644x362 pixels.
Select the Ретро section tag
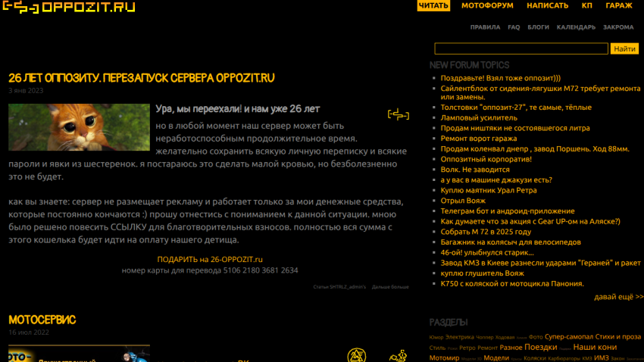[x=467, y=348]
